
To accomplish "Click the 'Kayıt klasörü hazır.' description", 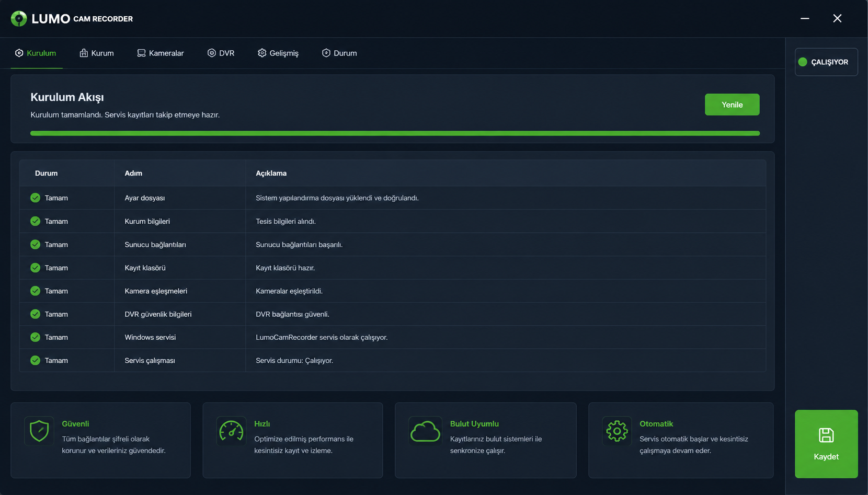I will tap(285, 268).
